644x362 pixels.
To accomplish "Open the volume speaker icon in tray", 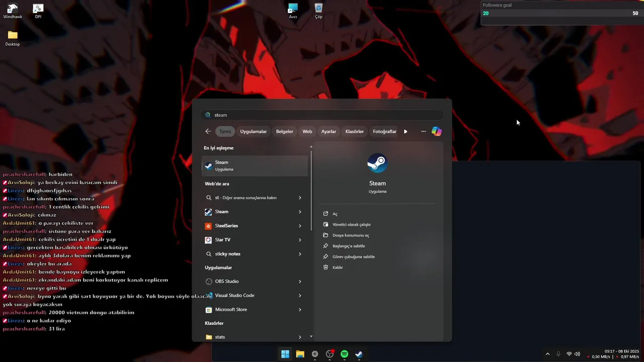I will click(577, 354).
